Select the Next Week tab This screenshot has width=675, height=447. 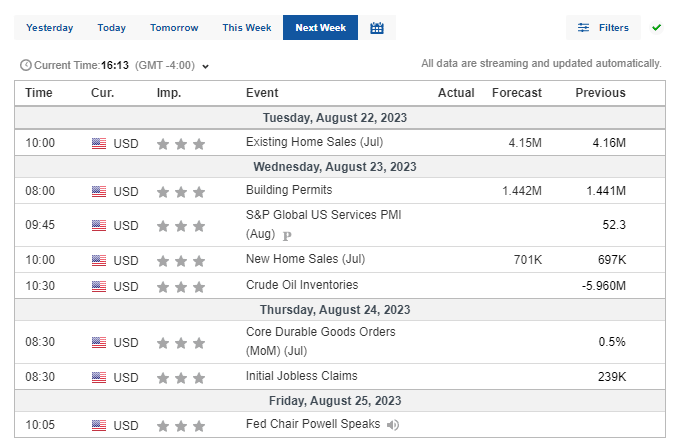click(x=320, y=28)
